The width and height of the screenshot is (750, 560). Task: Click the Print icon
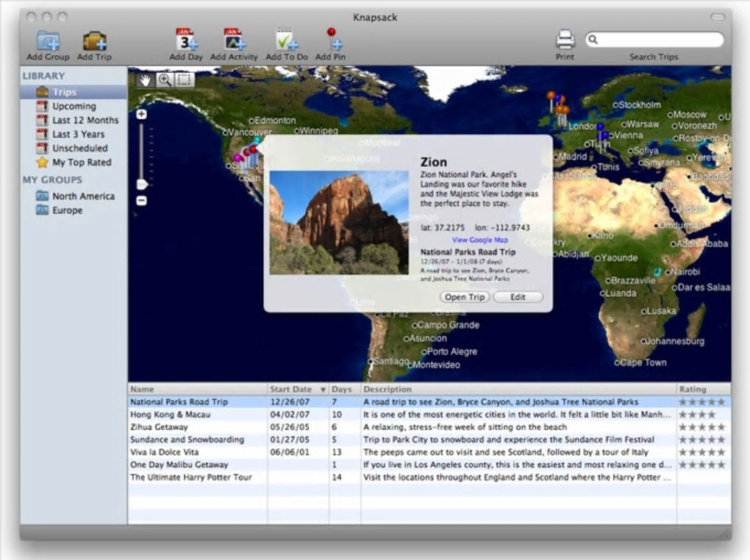click(565, 39)
